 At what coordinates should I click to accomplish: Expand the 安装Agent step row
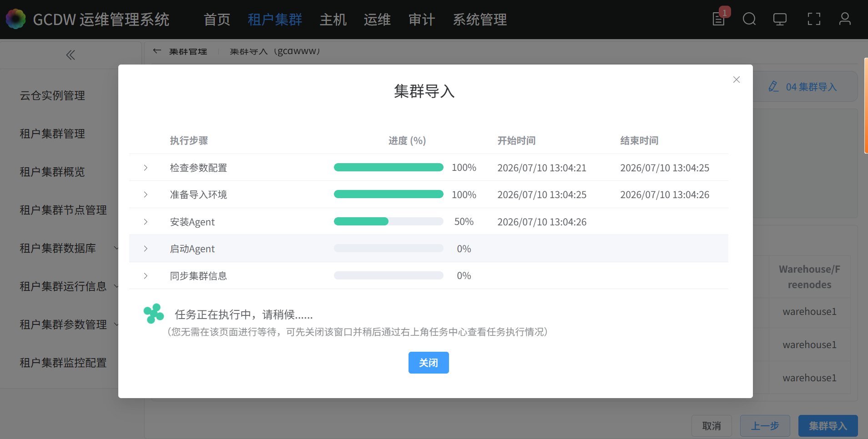tap(146, 222)
